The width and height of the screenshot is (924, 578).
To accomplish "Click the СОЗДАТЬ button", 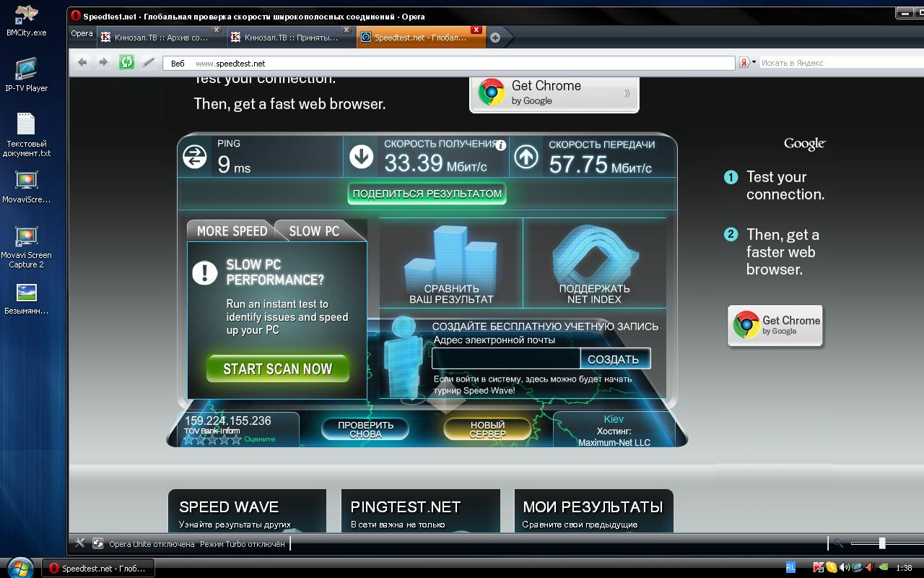I will [614, 359].
